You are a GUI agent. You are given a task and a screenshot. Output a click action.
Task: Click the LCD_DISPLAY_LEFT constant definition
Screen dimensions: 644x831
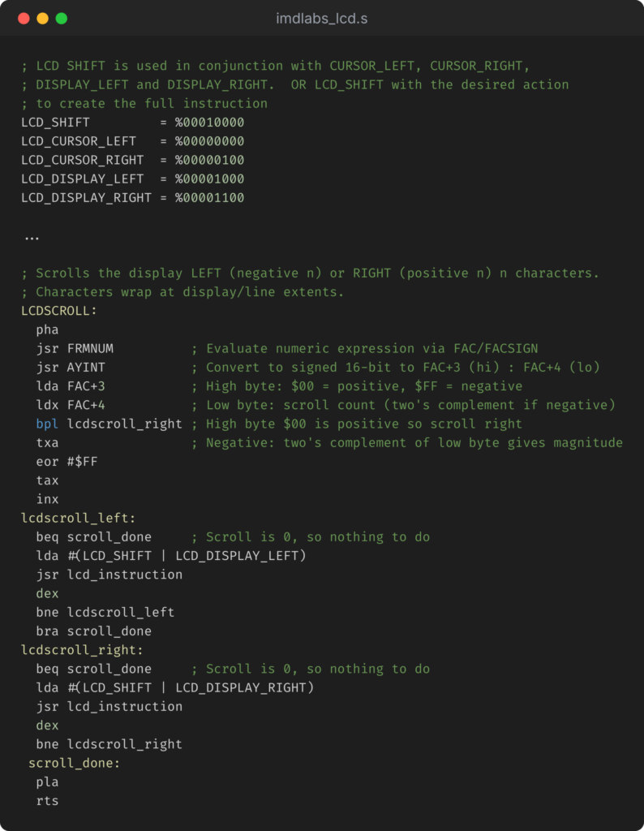132,179
